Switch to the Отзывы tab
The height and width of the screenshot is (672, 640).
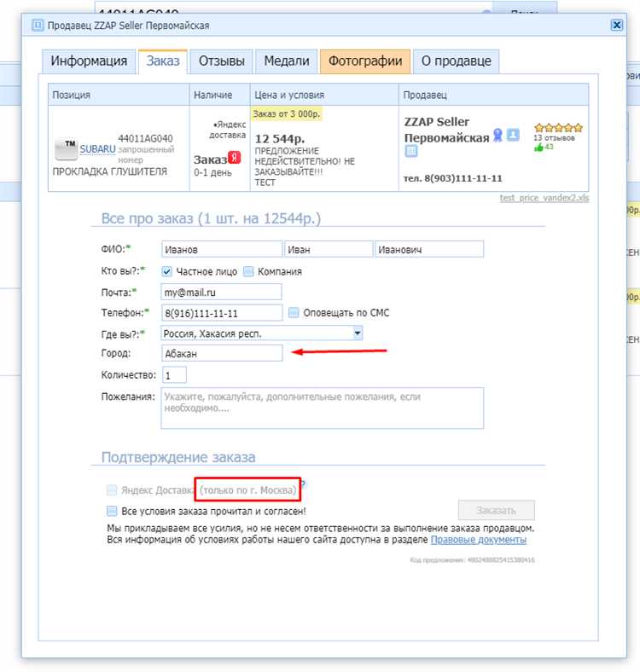(221, 61)
